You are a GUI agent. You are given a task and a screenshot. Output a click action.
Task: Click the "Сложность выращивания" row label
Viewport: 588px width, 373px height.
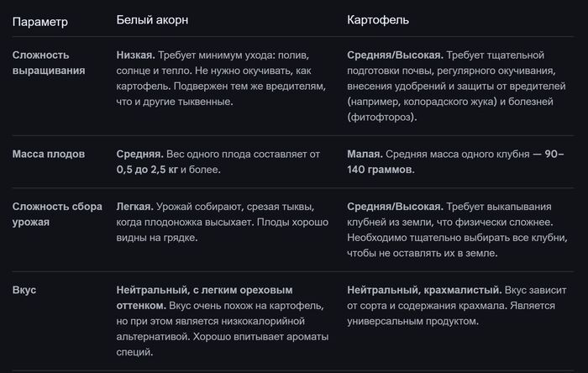49,63
